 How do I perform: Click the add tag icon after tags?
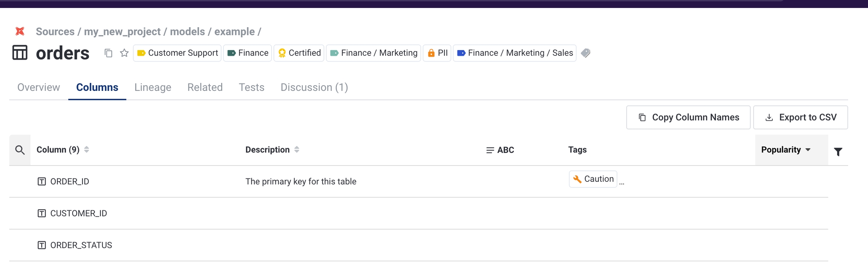[x=585, y=53]
